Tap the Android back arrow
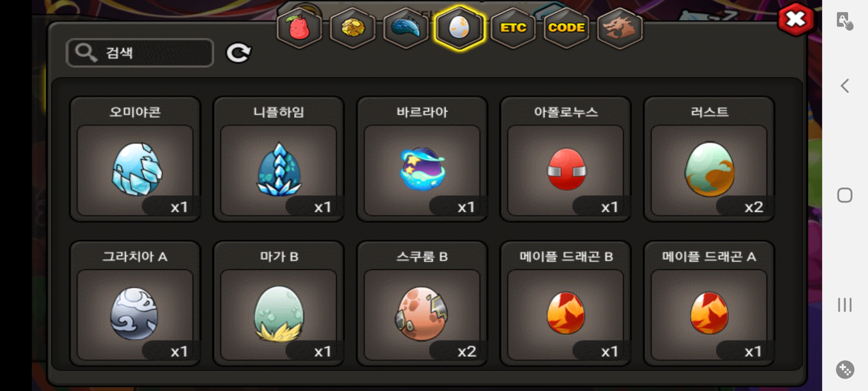 point(845,86)
